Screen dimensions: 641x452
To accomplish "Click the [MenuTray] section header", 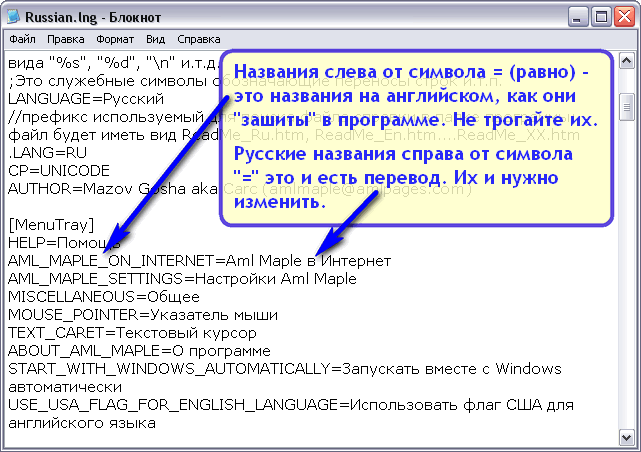I will click(x=51, y=225).
